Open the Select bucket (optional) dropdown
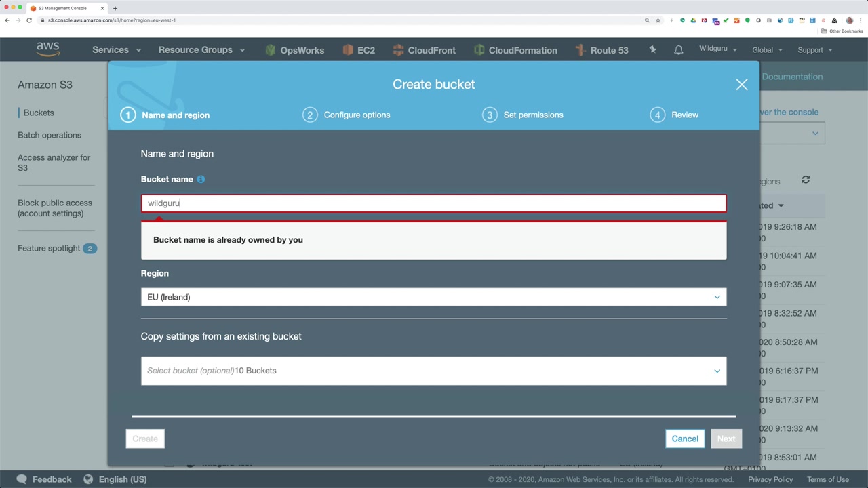Viewport: 868px width, 488px height. [x=433, y=371]
